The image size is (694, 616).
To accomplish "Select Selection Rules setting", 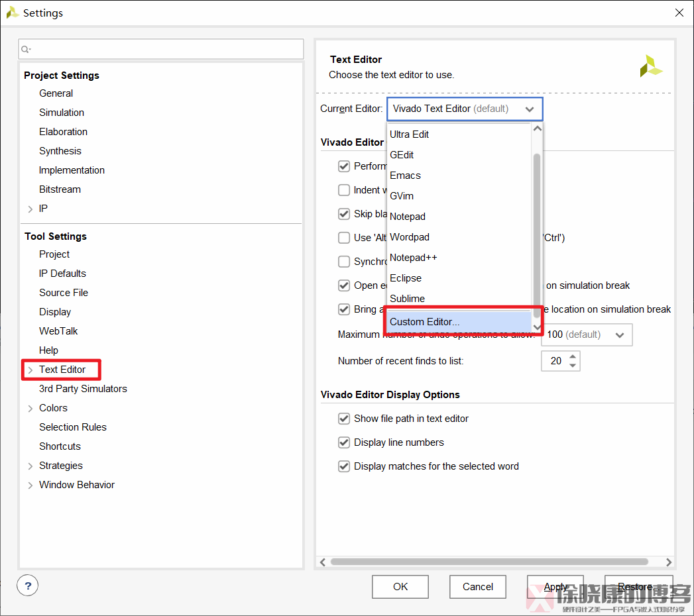I will point(73,428).
